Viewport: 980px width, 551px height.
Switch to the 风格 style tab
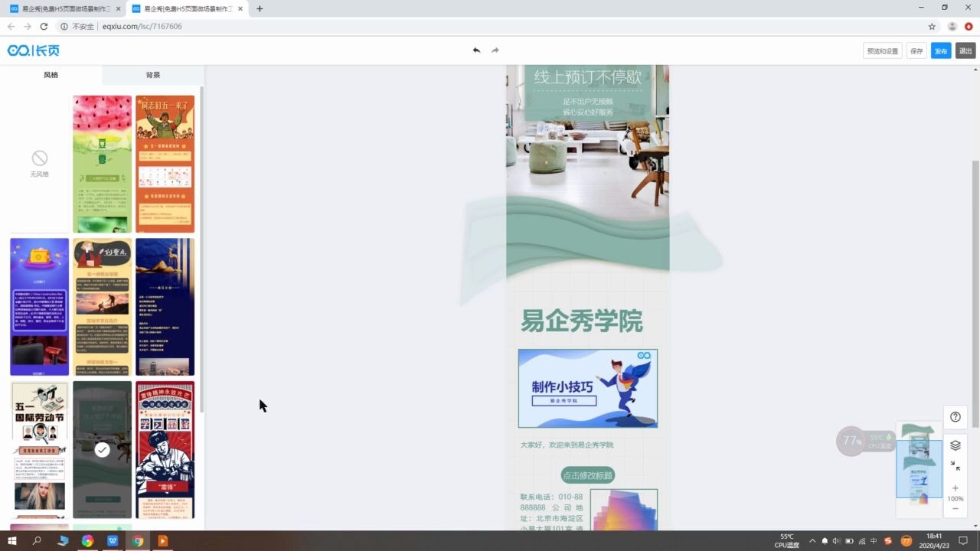[x=51, y=75]
